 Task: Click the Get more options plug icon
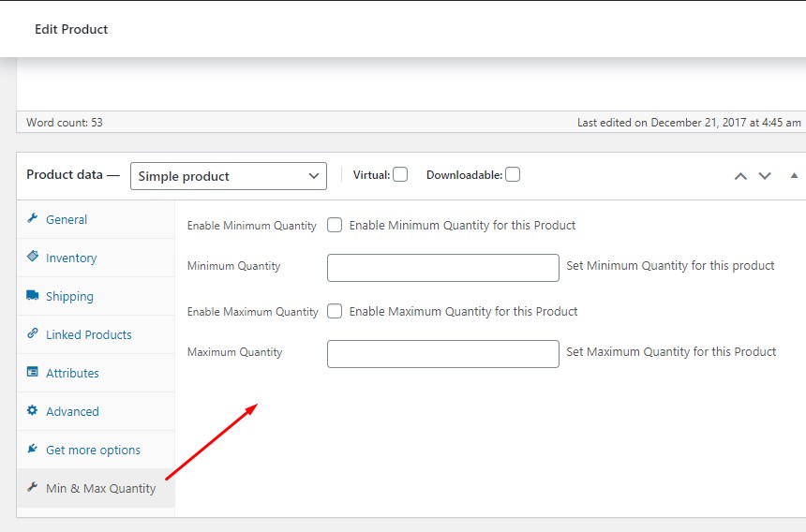(33, 449)
